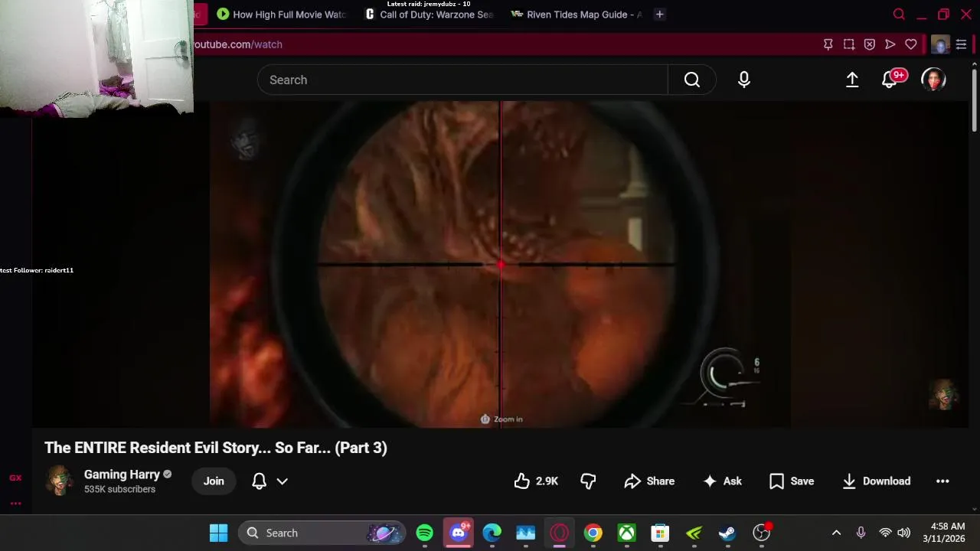980x551 pixels.
Task: Click the GX icon in Opera sidebar
Action: (x=15, y=478)
